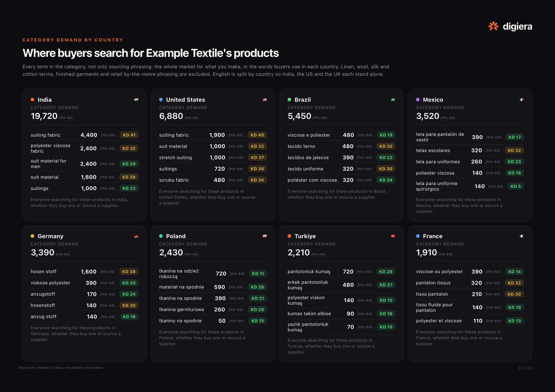
Task: Click the KD 41 badge for India suiting fabric
Action: 129,135
